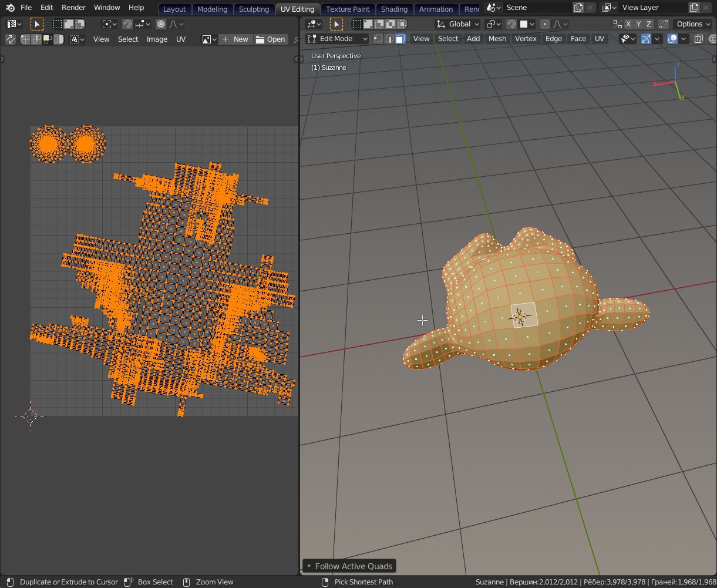Toggle viewport overlays
This screenshot has width=717, height=588.
(673, 39)
